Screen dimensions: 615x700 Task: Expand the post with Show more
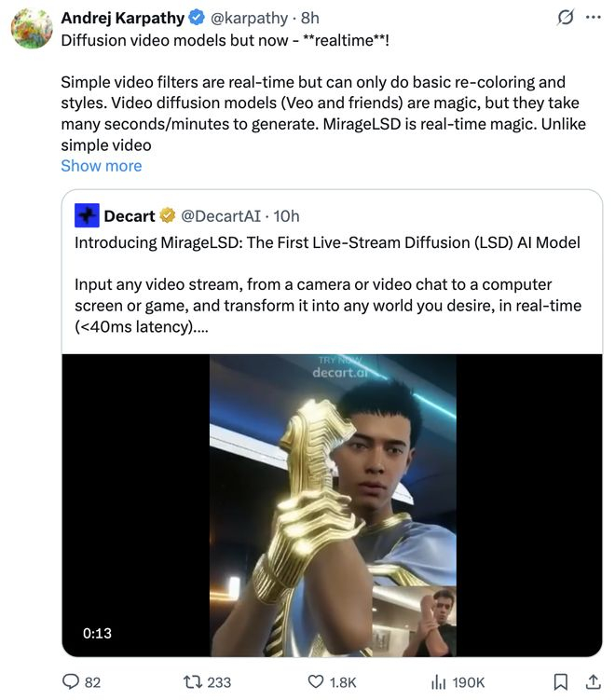[x=101, y=166]
